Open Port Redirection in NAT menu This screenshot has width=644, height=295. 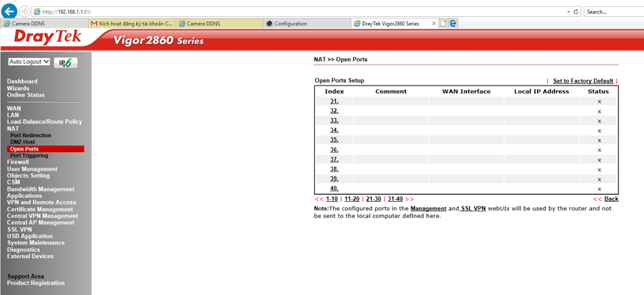(31, 136)
